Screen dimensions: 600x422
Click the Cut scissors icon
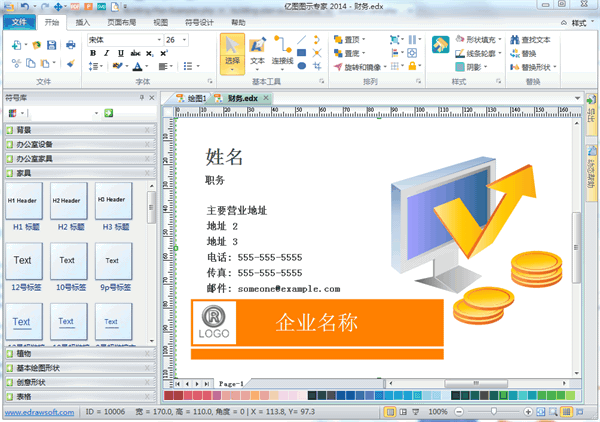(16, 63)
